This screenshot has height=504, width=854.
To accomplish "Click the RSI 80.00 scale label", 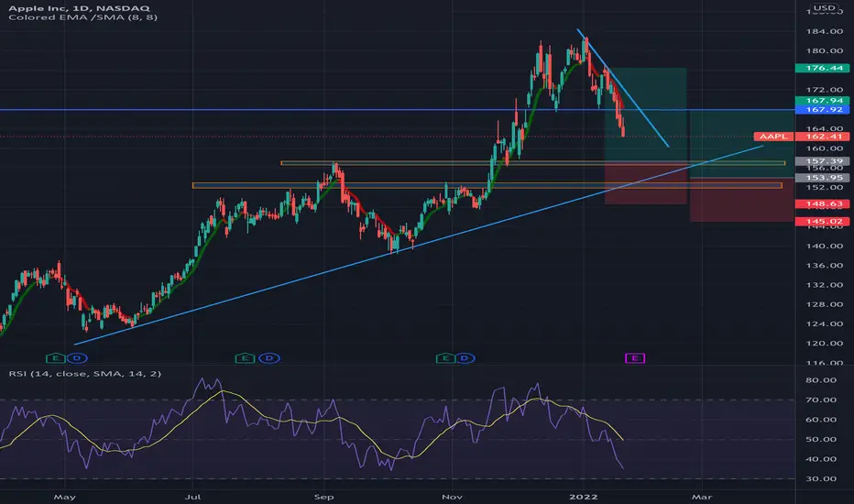I will 821,380.
